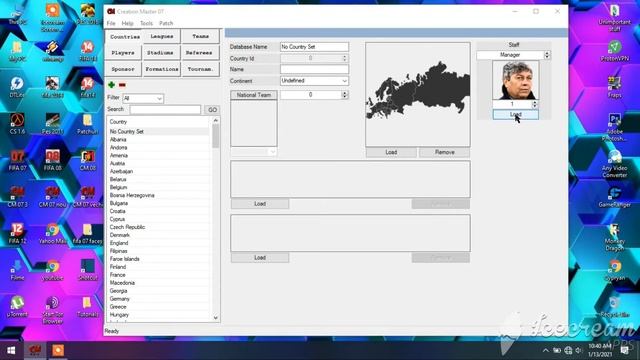Click the Search input field
Image resolution: width=640 pixels, height=360 pixels.
pyautogui.click(x=165, y=109)
